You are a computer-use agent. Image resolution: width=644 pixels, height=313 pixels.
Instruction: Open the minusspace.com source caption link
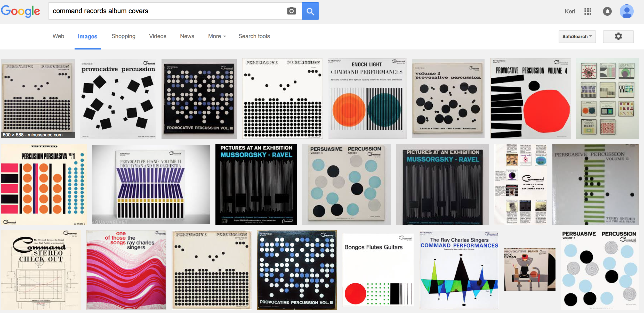pos(38,135)
